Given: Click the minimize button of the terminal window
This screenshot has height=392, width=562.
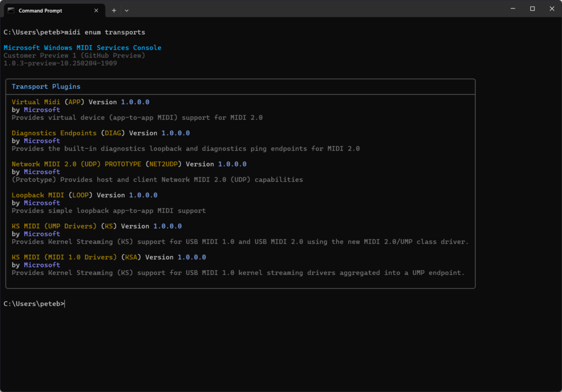Looking at the screenshot, I should [513, 9].
